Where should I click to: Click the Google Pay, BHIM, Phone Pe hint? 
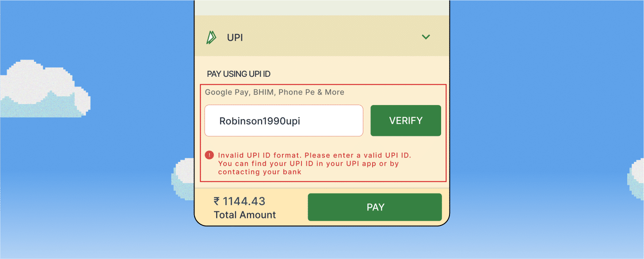274,92
